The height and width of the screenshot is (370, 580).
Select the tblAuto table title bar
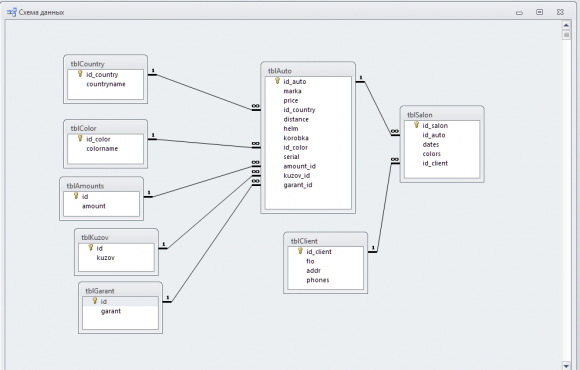coord(308,70)
